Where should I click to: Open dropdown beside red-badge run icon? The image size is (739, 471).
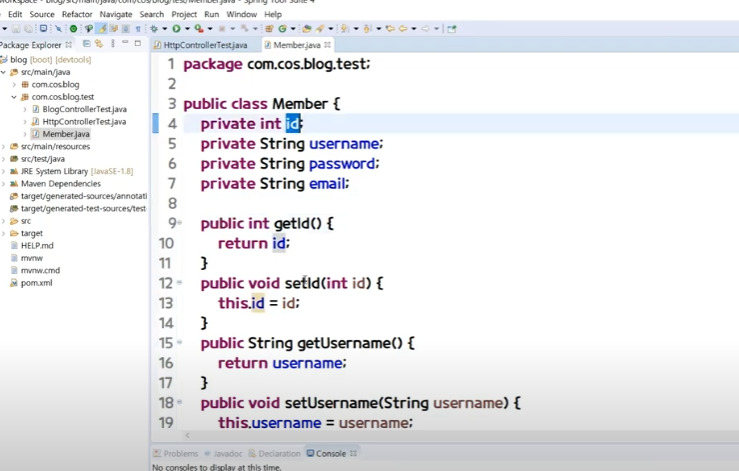tap(210, 29)
